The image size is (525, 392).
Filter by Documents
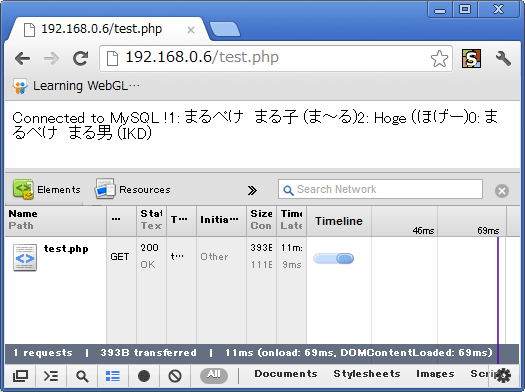click(x=286, y=374)
